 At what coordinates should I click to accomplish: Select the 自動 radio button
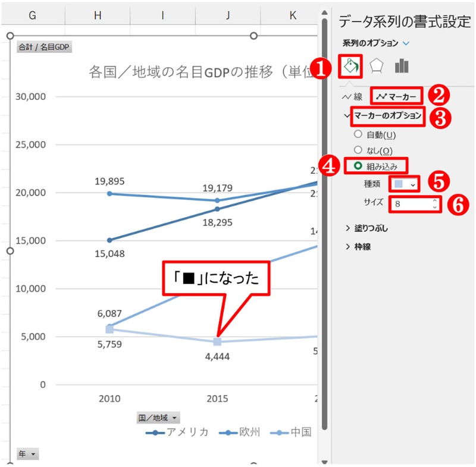point(358,133)
